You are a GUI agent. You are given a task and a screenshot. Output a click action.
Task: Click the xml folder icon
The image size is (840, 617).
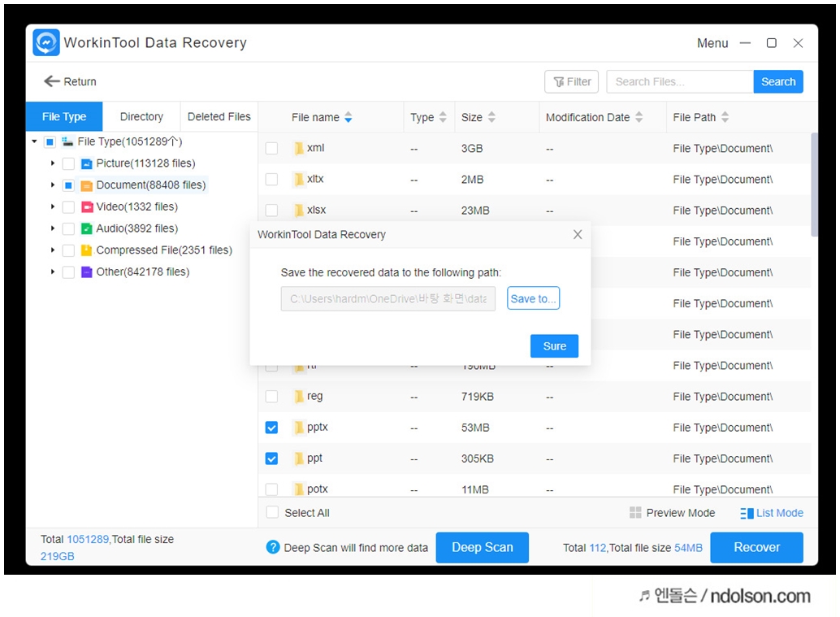[x=299, y=148]
